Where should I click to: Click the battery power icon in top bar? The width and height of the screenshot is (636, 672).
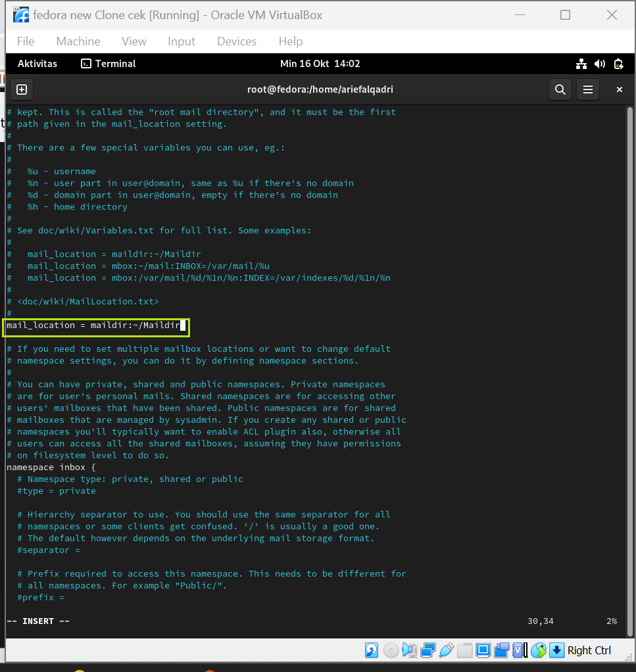coord(618,64)
